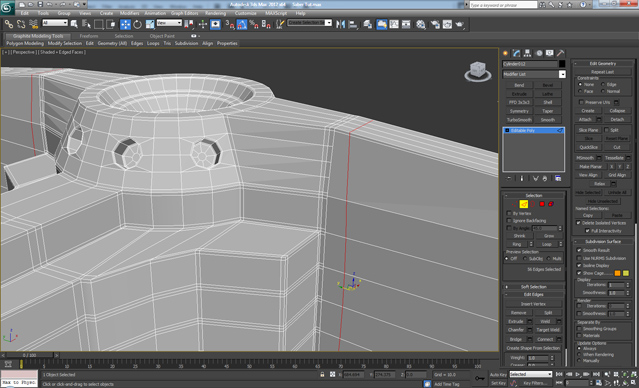Select the Link tool in main toolbar
639x388 pixels.
(8, 24)
